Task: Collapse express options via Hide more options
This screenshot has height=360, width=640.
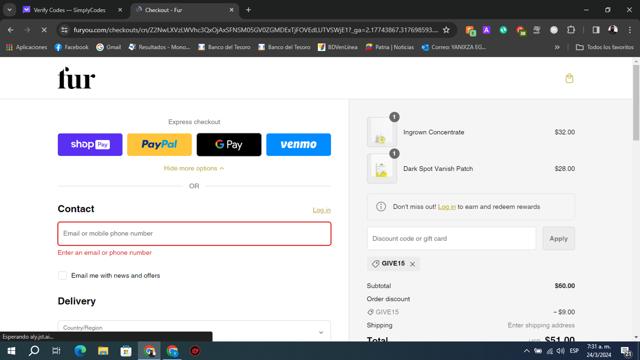Action: pos(194,168)
